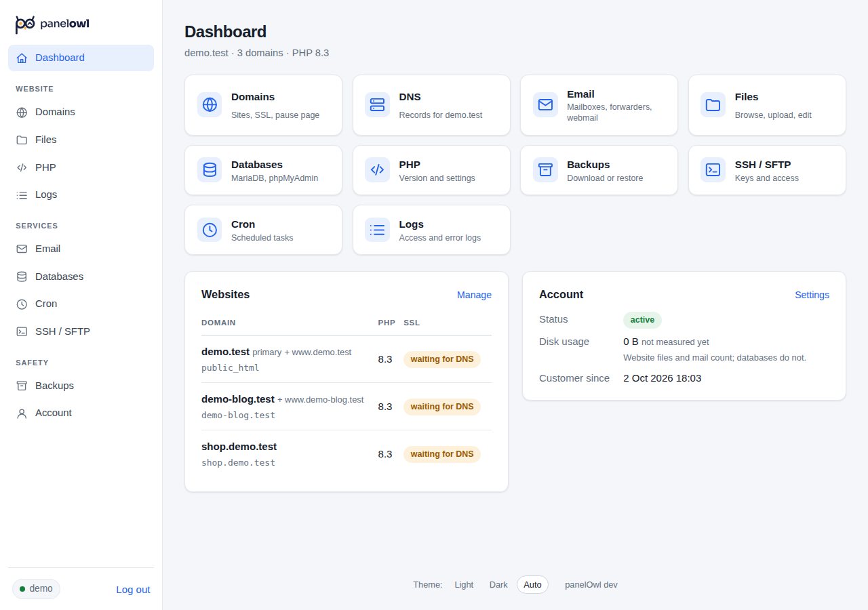Click the code brackets icon on PHP card
Screen dimensions: 868x610
point(377,169)
